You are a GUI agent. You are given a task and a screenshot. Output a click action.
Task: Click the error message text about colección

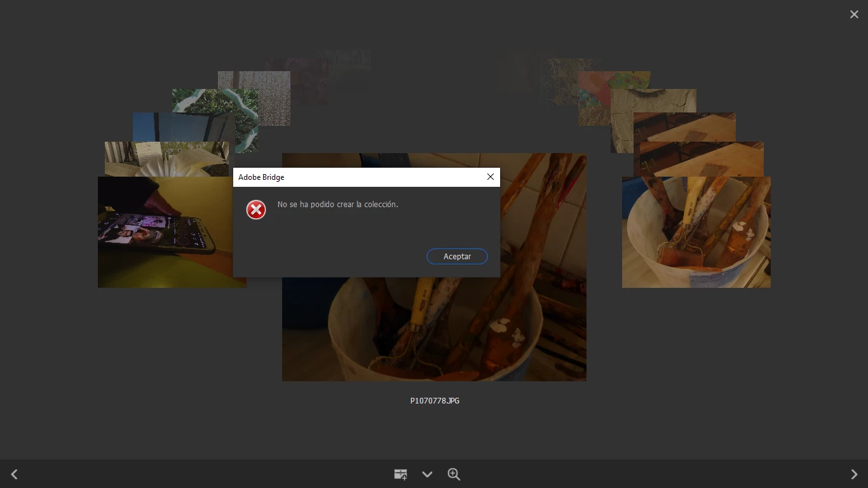click(x=338, y=205)
